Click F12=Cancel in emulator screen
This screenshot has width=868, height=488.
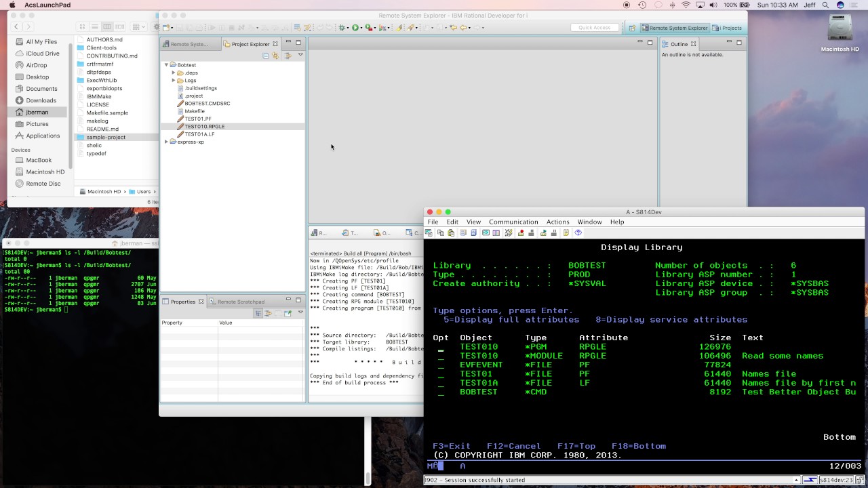[x=514, y=446]
